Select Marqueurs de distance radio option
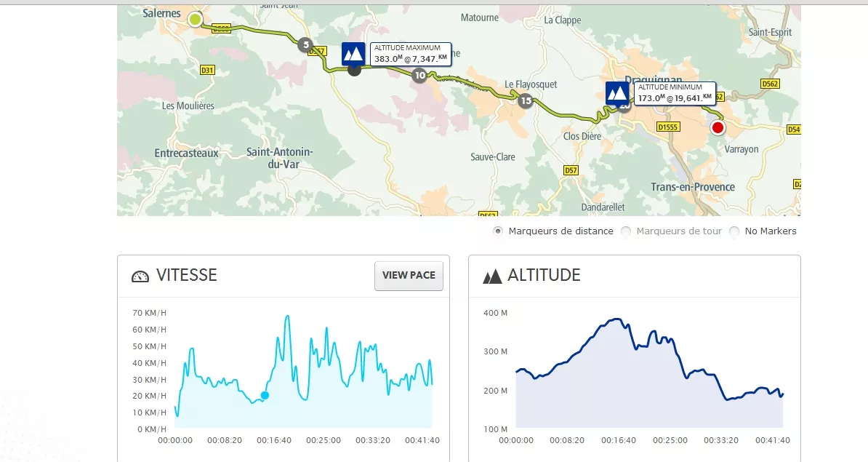 coord(498,231)
